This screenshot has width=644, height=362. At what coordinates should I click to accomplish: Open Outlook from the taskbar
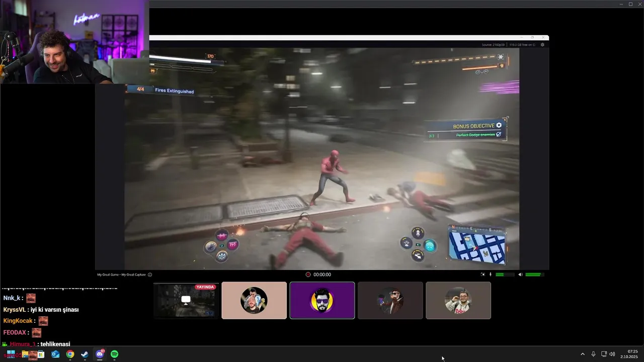pos(55,354)
